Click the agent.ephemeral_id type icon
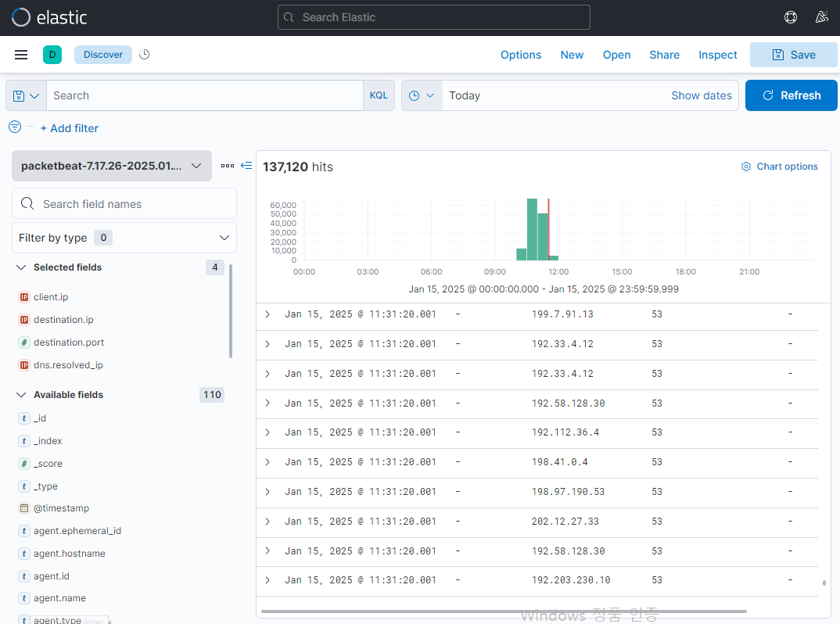This screenshot has width=840, height=624. [x=24, y=531]
